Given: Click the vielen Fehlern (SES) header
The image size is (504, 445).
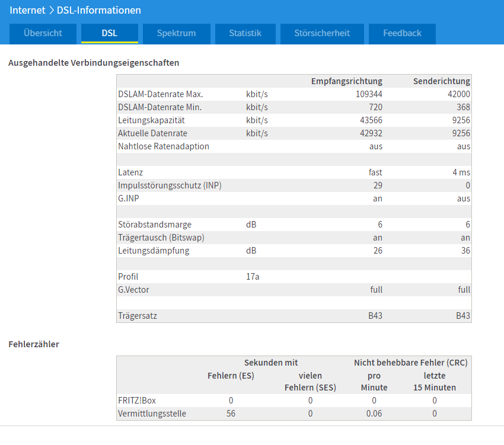Looking at the screenshot, I should click(310, 382).
